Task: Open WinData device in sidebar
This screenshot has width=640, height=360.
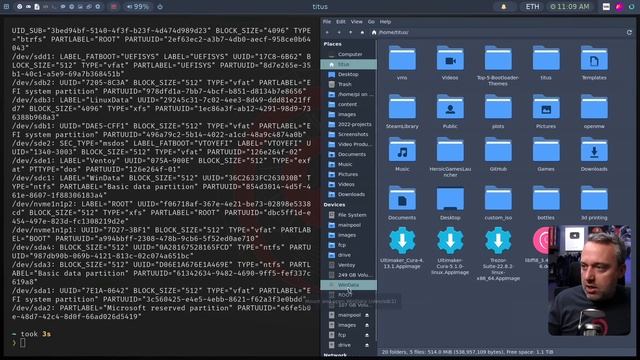Action: (348, 285)
